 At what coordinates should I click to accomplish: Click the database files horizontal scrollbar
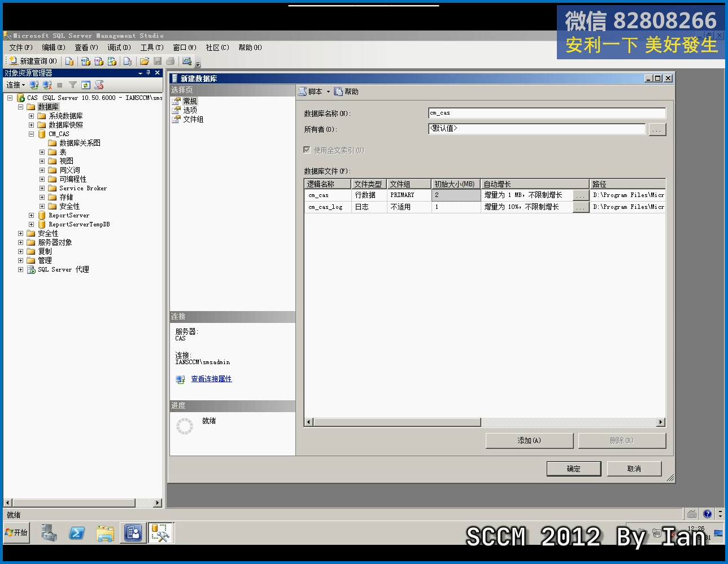(485, 422)
